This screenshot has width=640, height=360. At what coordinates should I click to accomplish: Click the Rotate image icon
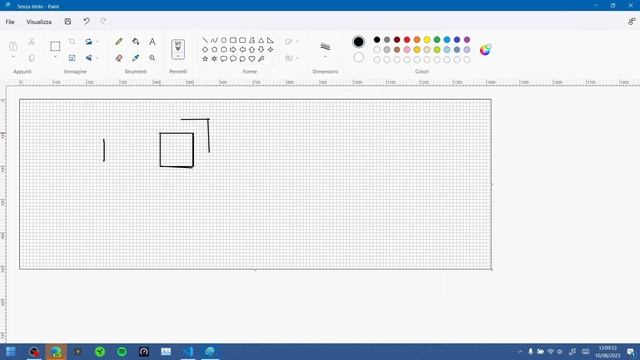point(89,42)
